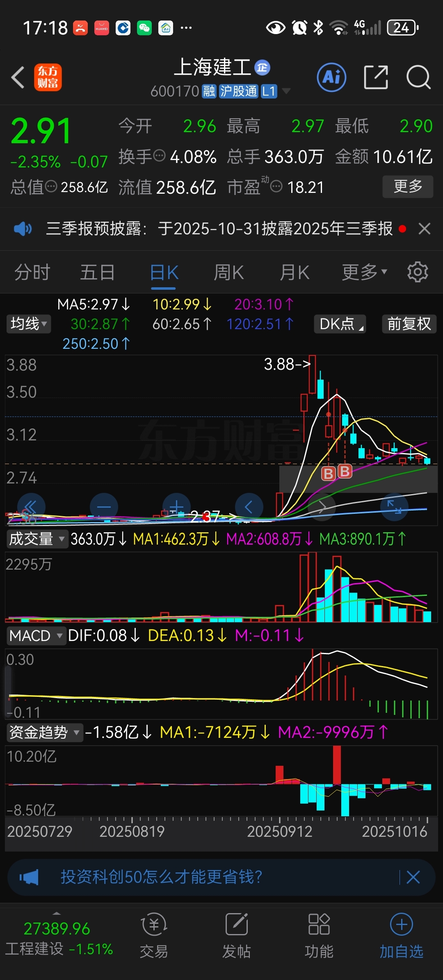Open the 均线 indicator dropdown
This screenshot has width=443, height=980.
28,324
